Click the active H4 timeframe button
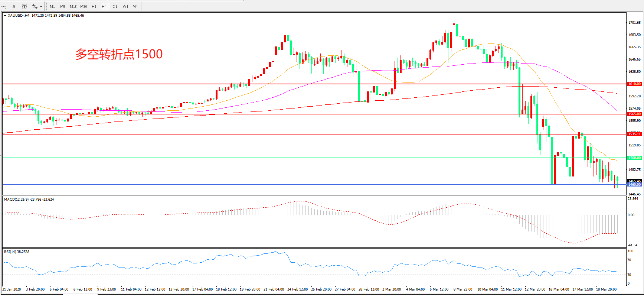The width and height of the screenshot is (644, 295). [x=104, y=6]
